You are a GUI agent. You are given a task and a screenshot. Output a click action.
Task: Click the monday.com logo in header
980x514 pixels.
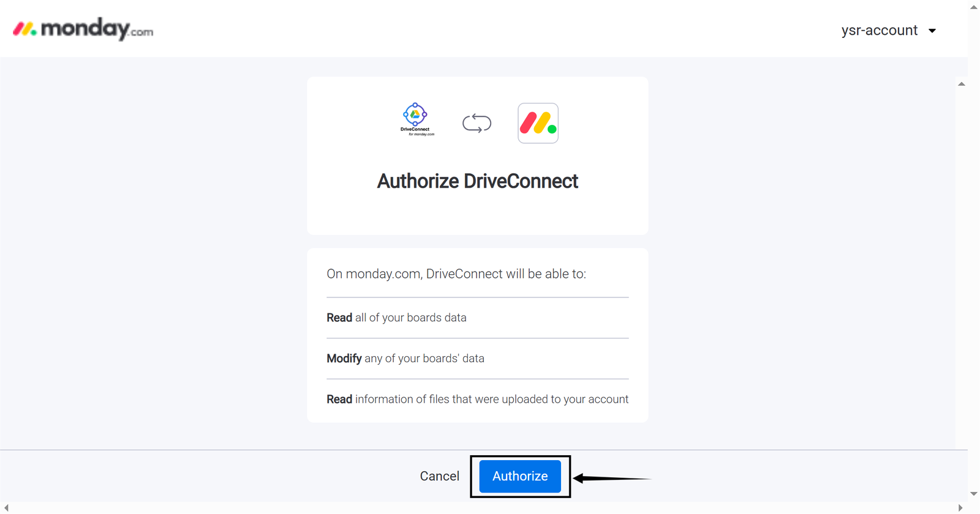pos(83,29)
